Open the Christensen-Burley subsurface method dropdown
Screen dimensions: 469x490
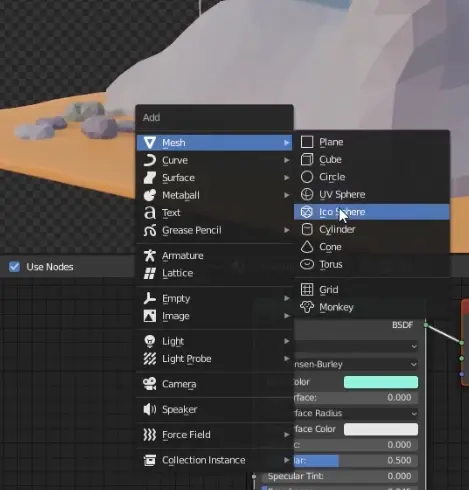click(356, 364)
